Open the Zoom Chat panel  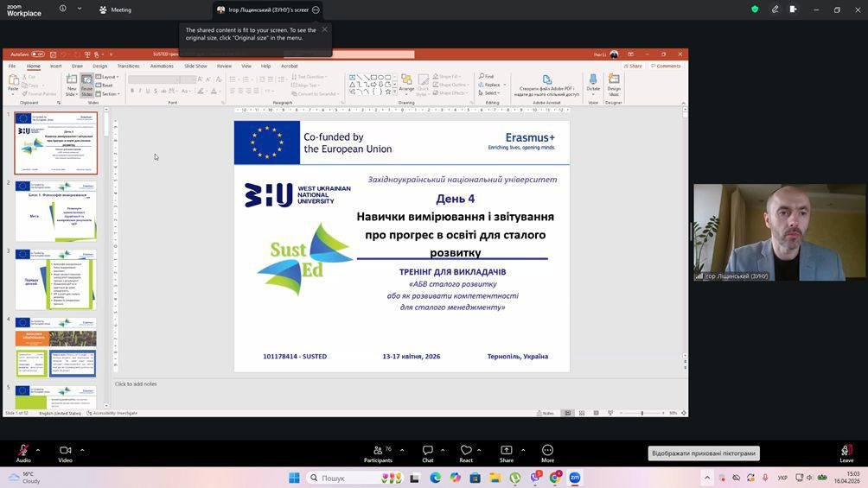coord(427,450)
